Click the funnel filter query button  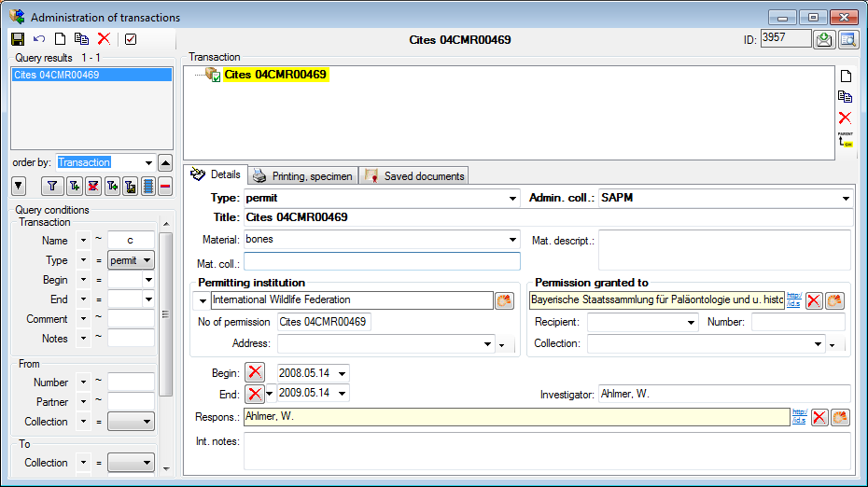(x=52, y=187)
